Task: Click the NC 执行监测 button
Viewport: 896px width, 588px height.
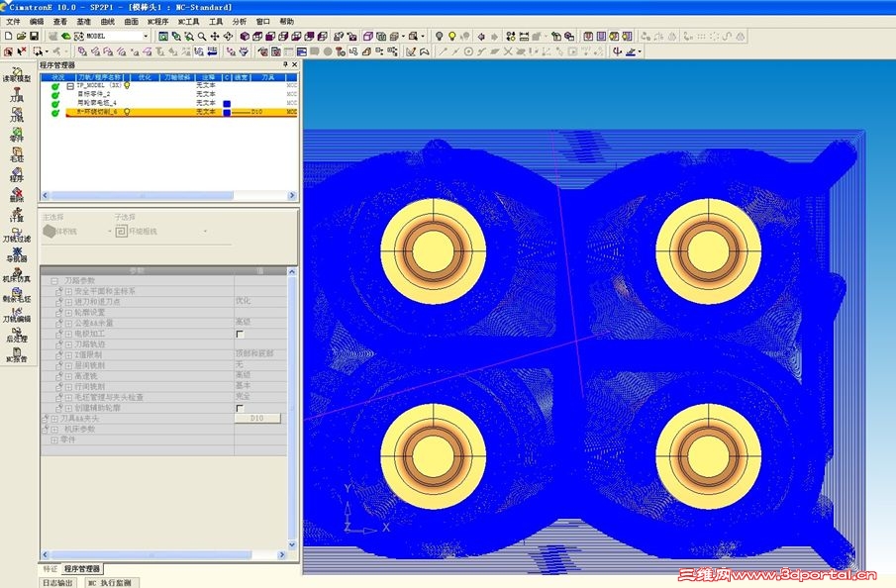Action: point(111,583)
